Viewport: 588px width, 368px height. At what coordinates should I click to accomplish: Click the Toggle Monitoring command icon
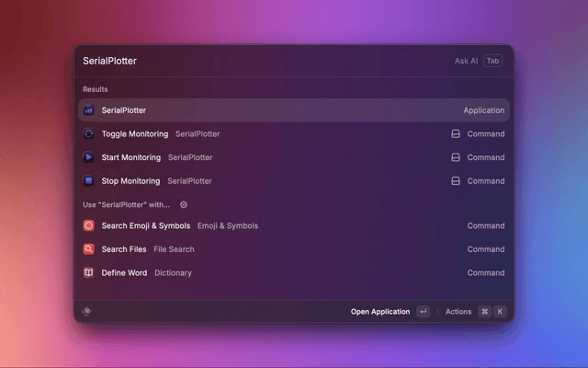pyautogui.click(x=89, y=134)
